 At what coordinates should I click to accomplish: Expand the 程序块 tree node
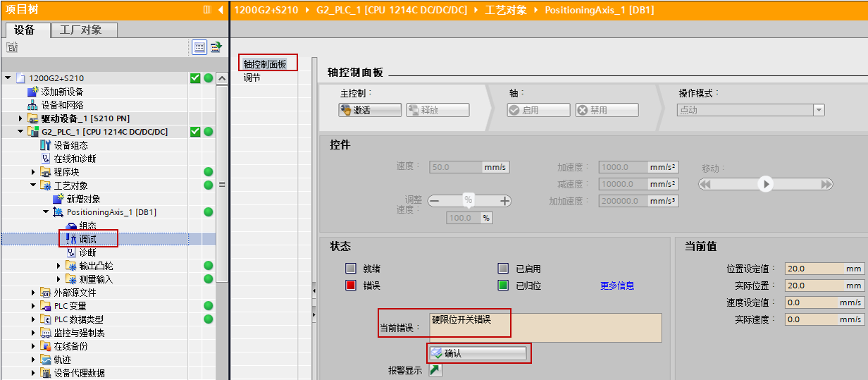(33, 172)
